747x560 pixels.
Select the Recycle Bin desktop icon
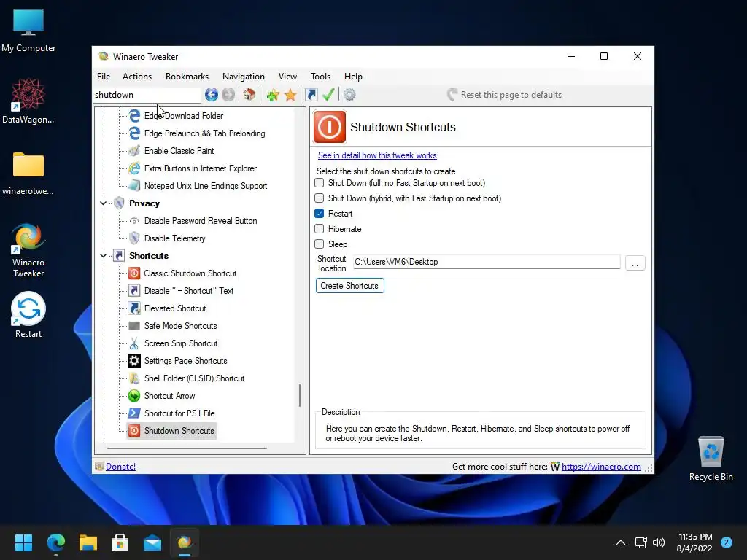tap(711, 459)
